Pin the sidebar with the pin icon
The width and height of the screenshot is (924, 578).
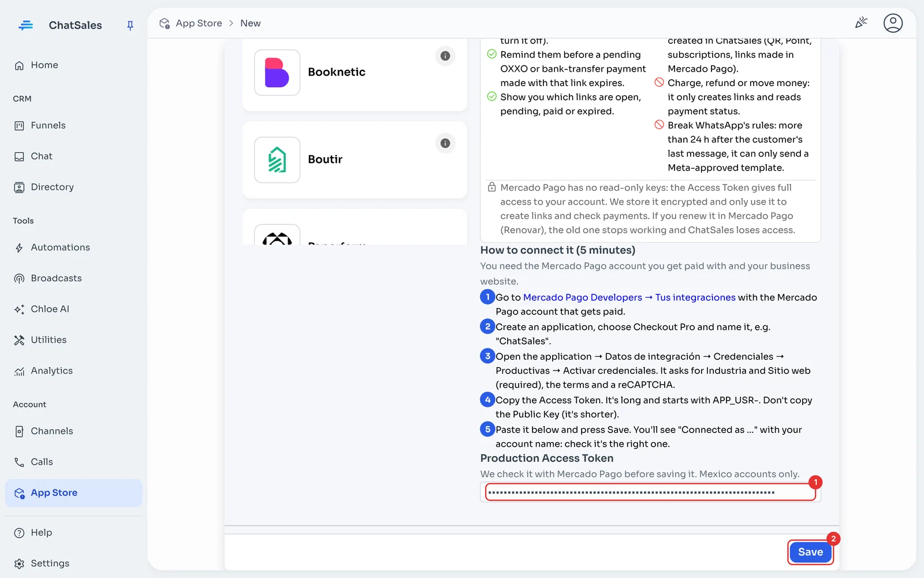pos(130,25)
